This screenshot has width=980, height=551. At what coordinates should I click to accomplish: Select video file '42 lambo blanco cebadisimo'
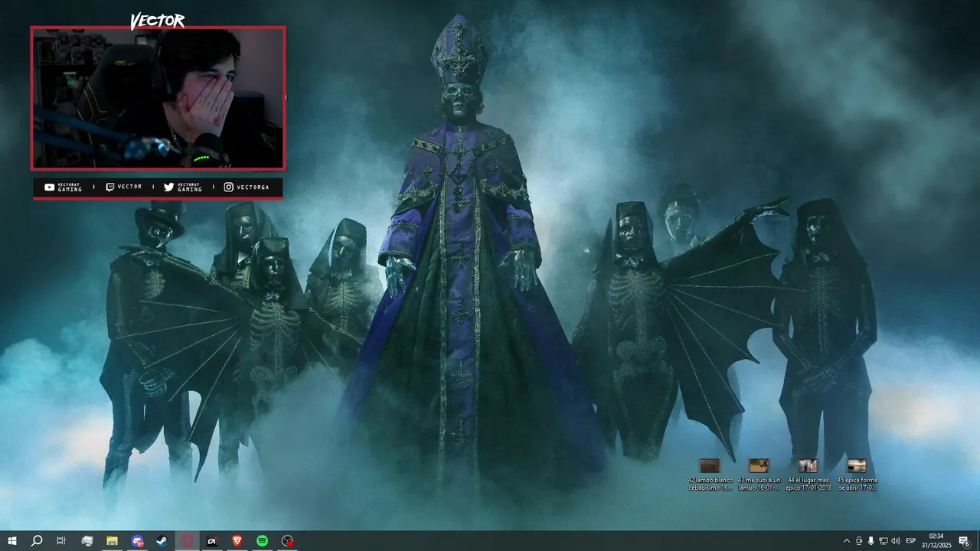tap(710, 474)
